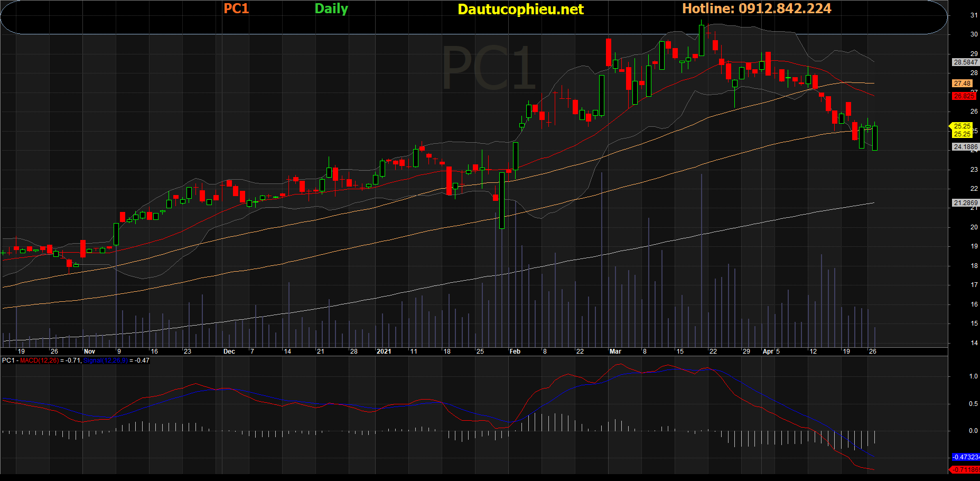The width and height of the screenshot is (980, 481).
Task: Click the Mar date axis label
Action: (x=615, y=351)
